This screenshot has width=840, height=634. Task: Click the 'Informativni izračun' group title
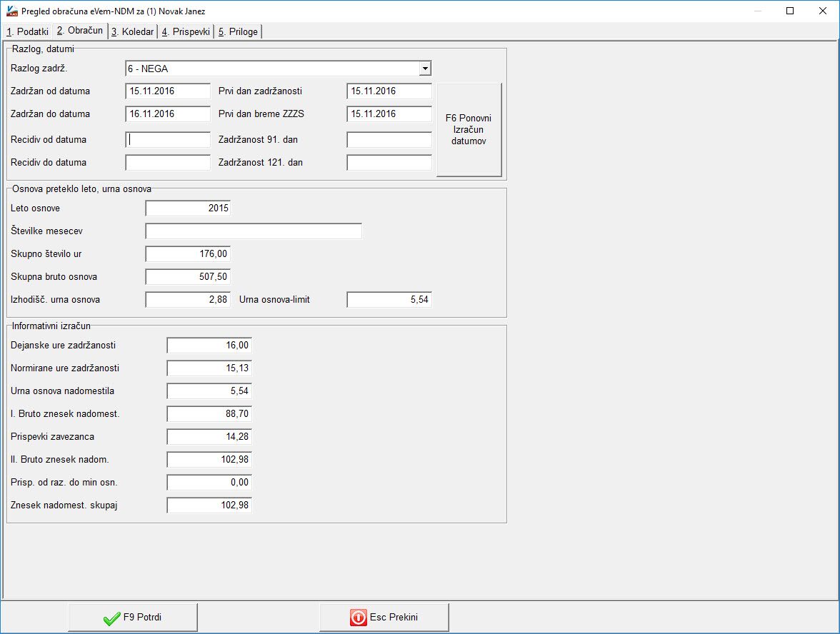coord(51,326)
